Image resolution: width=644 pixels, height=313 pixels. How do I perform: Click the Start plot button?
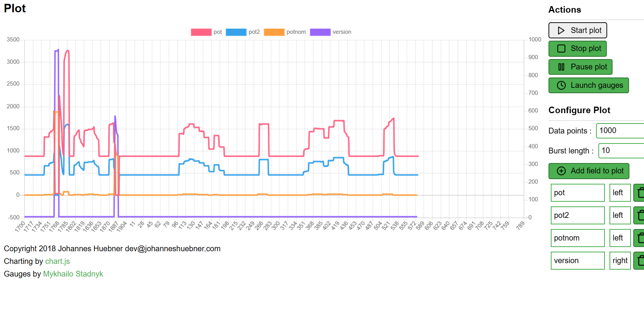coord(577,30)
